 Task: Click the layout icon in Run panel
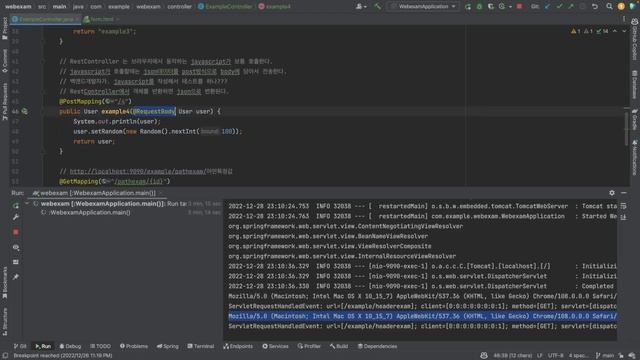tap(16, 262)
